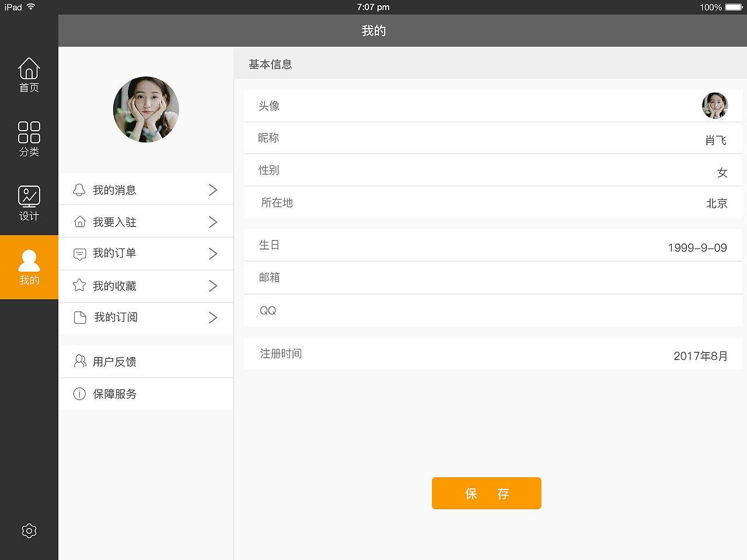747x560 pixels.
Task: Click the document icon beside 我的订阅
Action: pyautogui.click(x=80, y=317)
